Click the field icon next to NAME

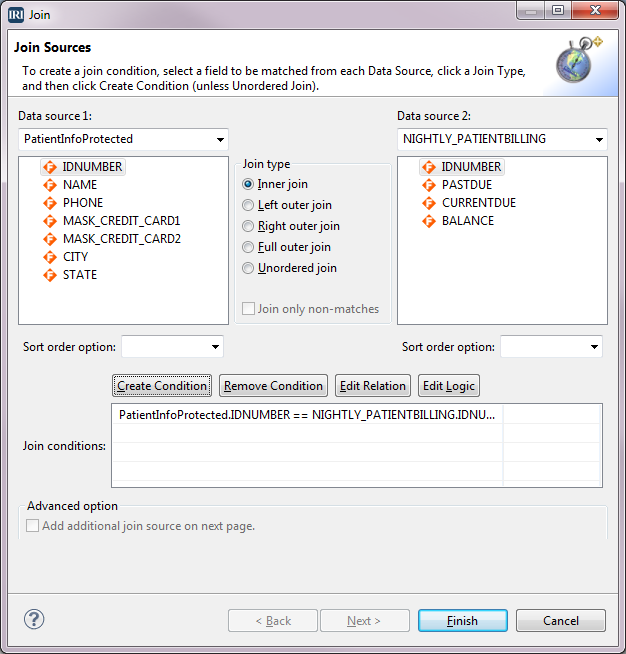[50, 185]
